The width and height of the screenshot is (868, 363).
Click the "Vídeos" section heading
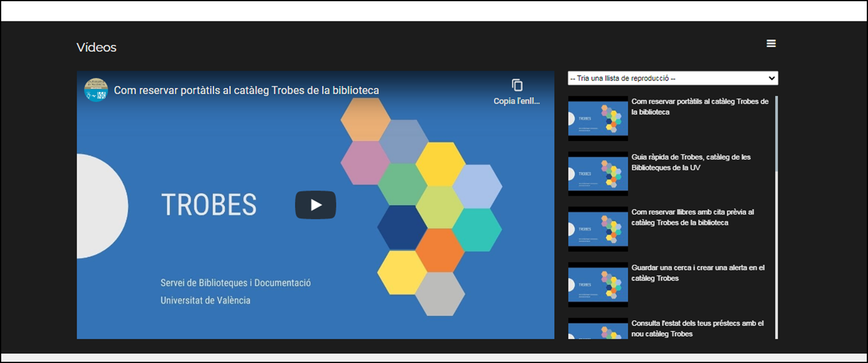coord(96,47)
